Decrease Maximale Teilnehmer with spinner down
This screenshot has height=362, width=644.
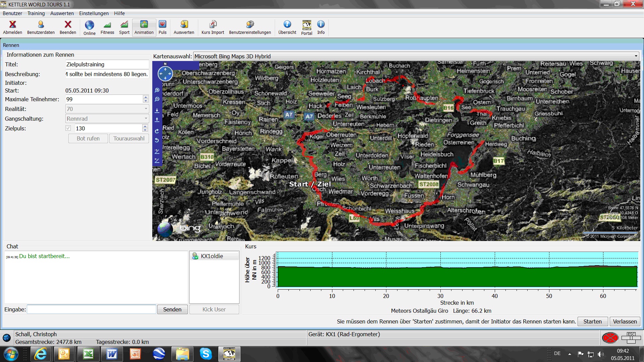pyautogui.click(x=146, y=101)
